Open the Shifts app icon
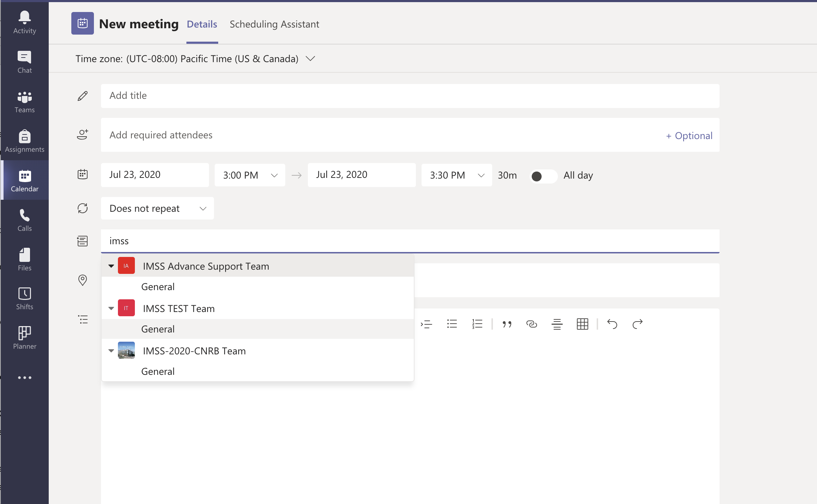 click(24, 298)
